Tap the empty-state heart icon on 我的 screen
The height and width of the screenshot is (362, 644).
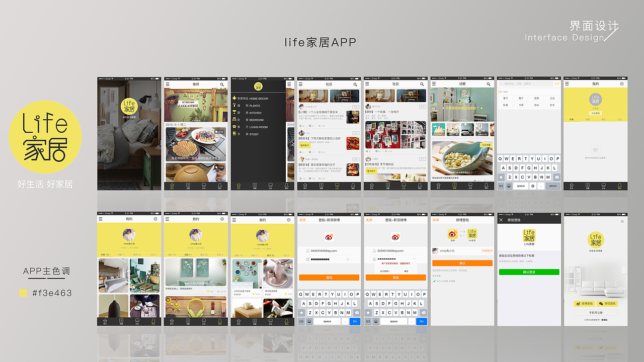click(596, 150)
